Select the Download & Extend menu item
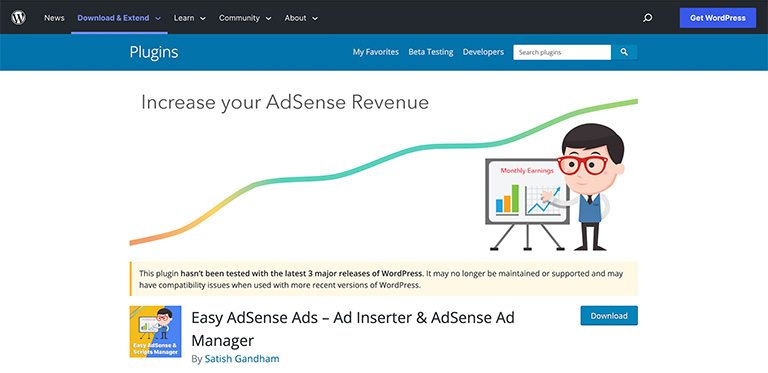This screenshot has width=768, height=373. click(x=113, y=18)
